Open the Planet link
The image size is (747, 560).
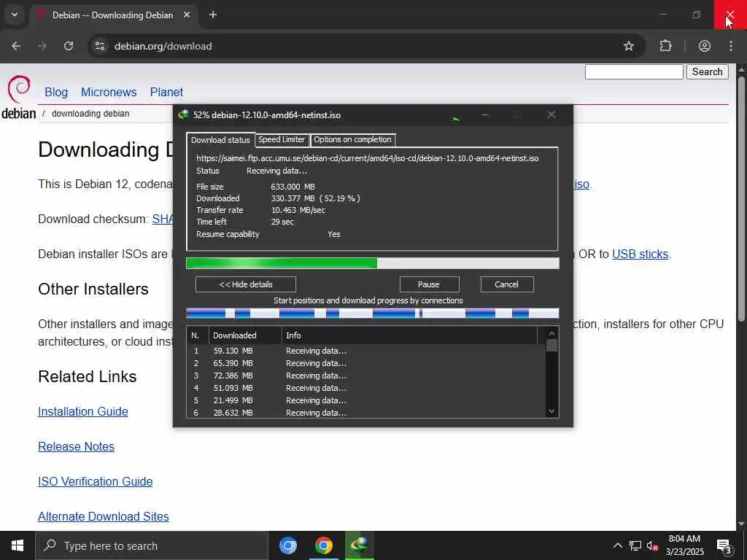[x=166, y=92]
